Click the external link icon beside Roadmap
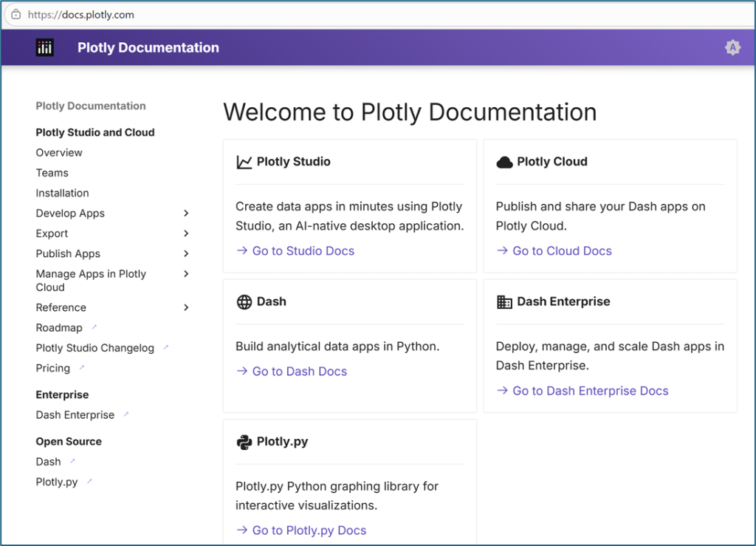The height and width of the screenshot is (546, 756). click(x=94, y=327)
